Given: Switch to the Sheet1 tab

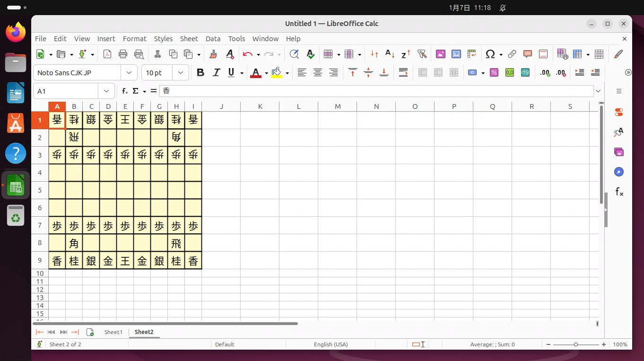Looking at the screenshot, I should (x=113, y=332).
